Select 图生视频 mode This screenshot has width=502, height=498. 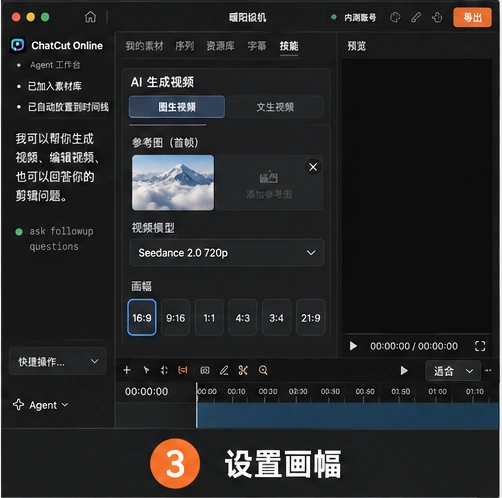[x=177, y=107]
